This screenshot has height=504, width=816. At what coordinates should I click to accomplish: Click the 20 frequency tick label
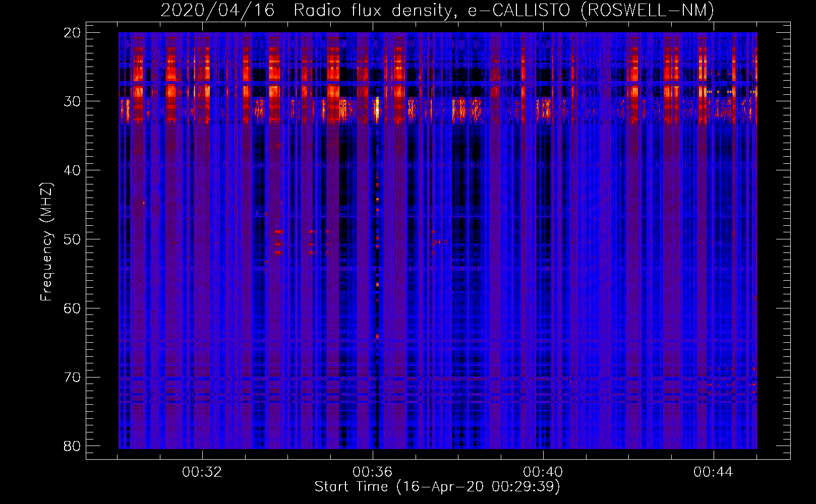coord(72,33)
